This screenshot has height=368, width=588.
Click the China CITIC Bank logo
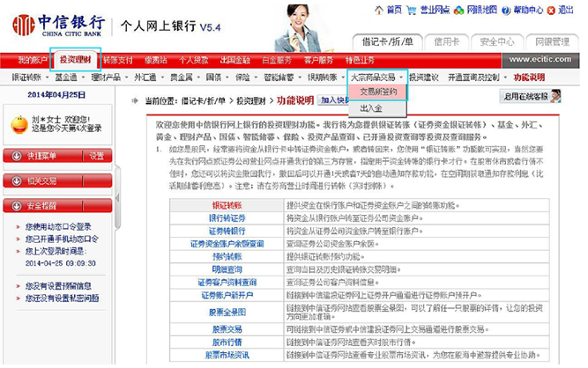(x=58, y=25)
